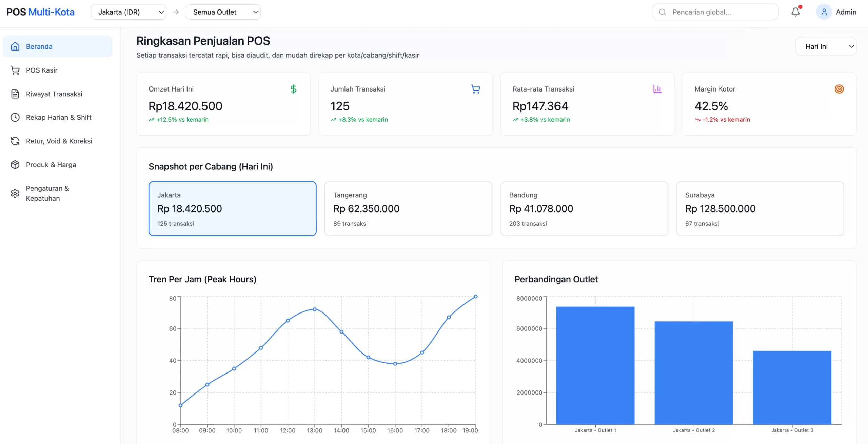Click the Jakarta - Outlet 1 bar
Viewport: 868px width, 444px height.
[595, 365]
